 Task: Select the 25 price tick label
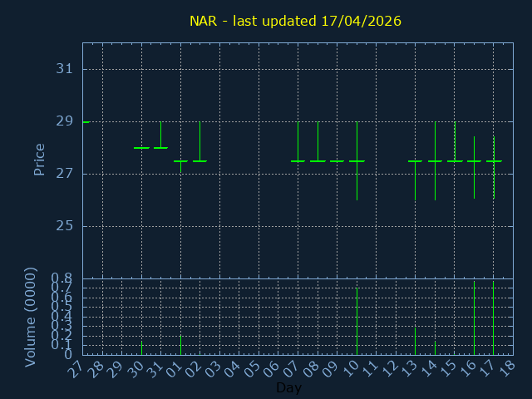pos(64,226)
